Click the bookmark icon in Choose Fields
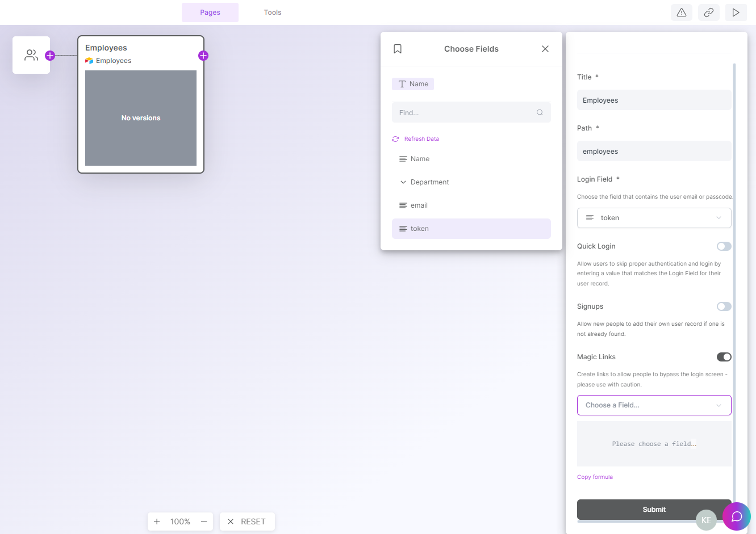Image resolution: width=756 pixels, height=534 pixels. (398, 49)
